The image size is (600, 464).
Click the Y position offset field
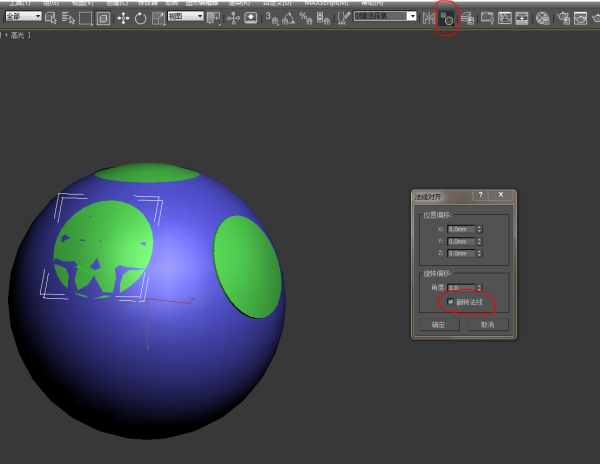[x=461, y=241]
